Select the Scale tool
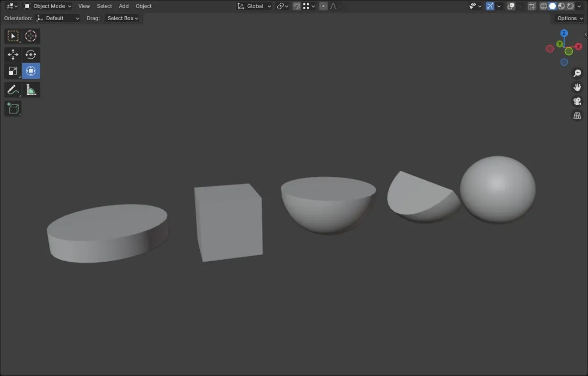588x376 pixels. [x=13, y=71]
